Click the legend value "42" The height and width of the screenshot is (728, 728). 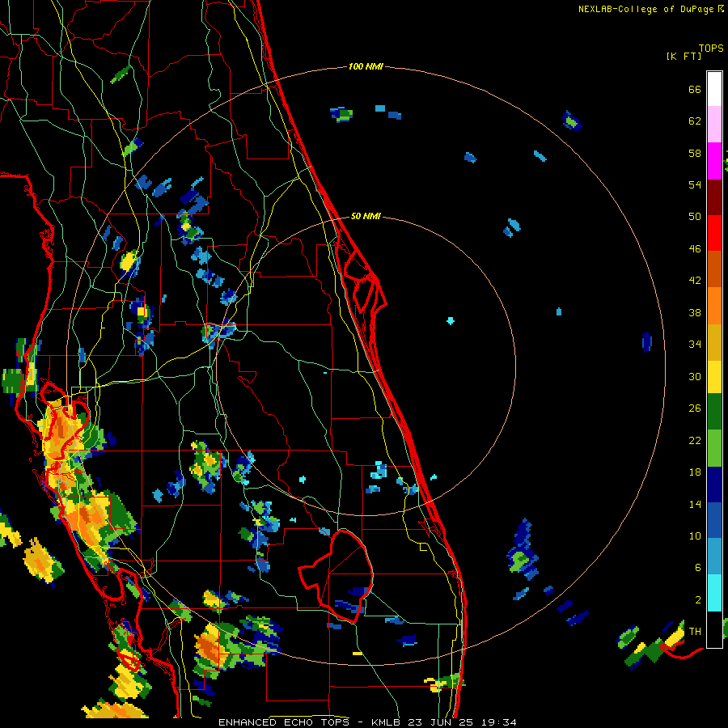695,281
